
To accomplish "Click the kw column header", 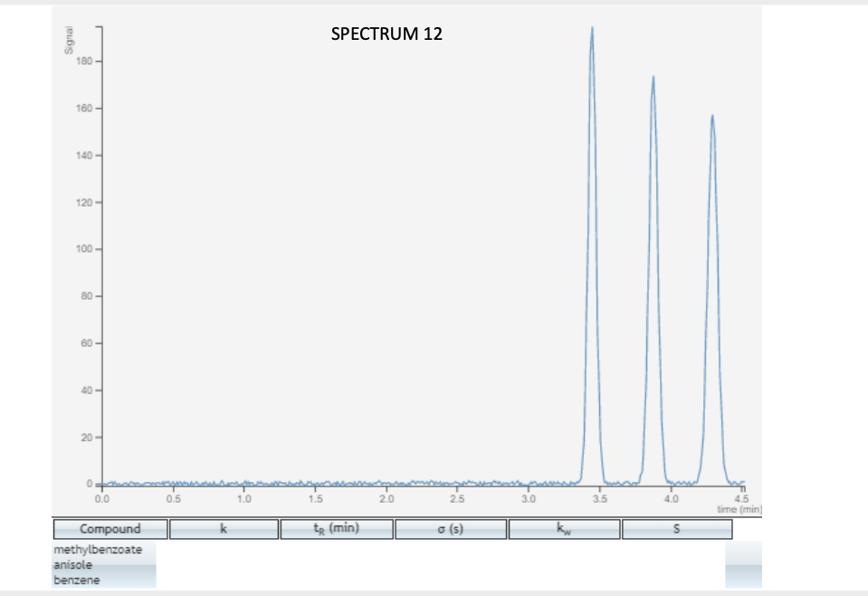I will (562, 528).
